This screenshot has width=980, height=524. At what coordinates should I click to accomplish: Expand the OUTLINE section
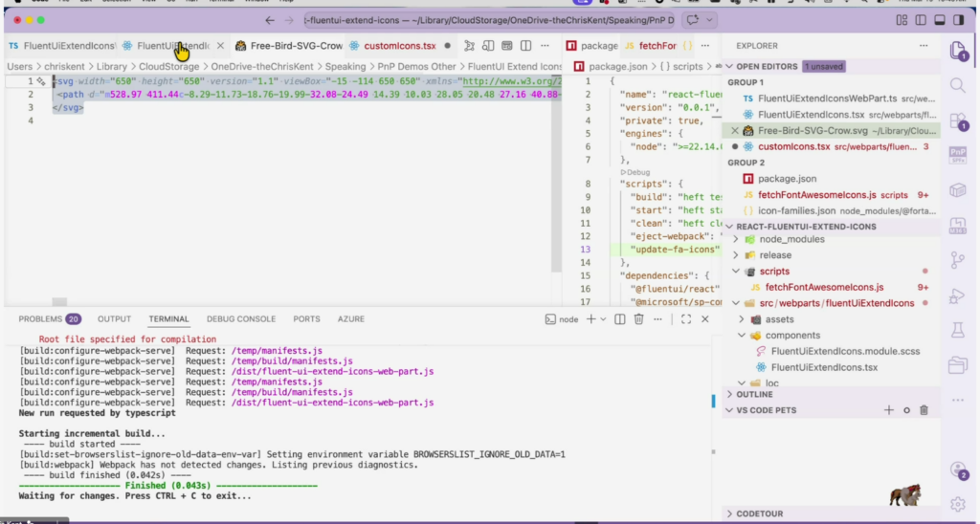coord(755,394)
